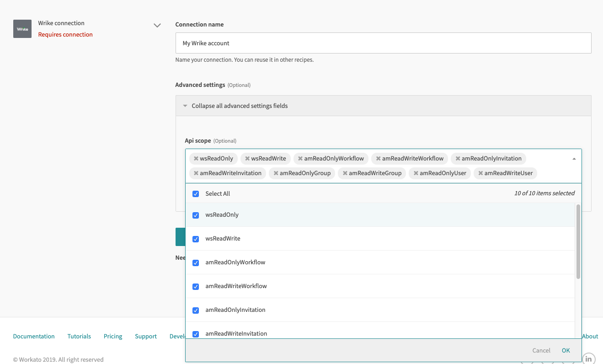Toggle the amReadOnlyWorkflow checkbox

tap(196, 262)
